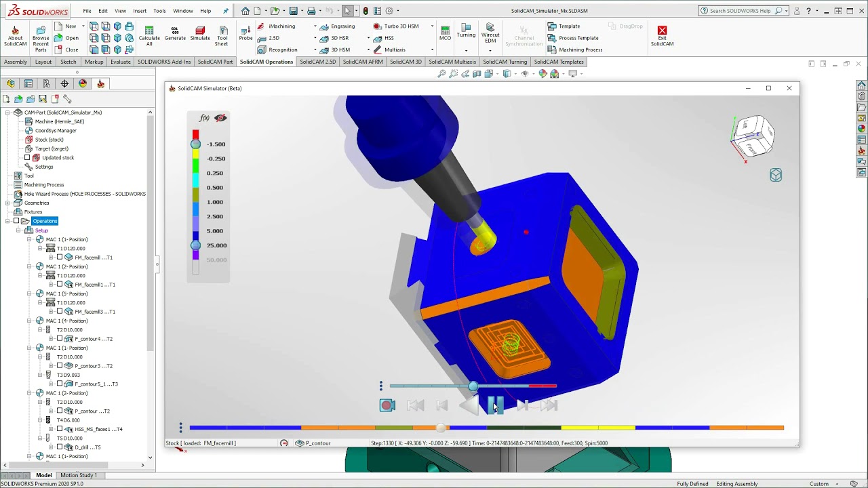
Task: Click the wrench icon in CAM toolbar
Action: pyautogui.click(x=67, y=99)
